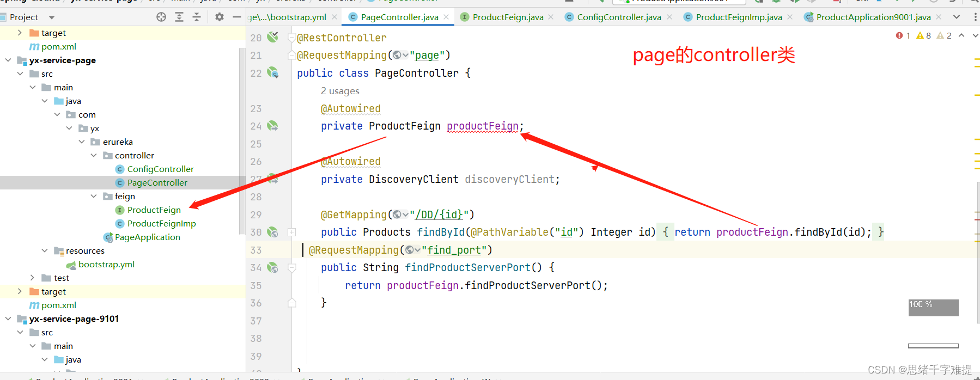980x380 pixels.
Task: Go to previous highlighted problem arrow
Action: [961, 35]
